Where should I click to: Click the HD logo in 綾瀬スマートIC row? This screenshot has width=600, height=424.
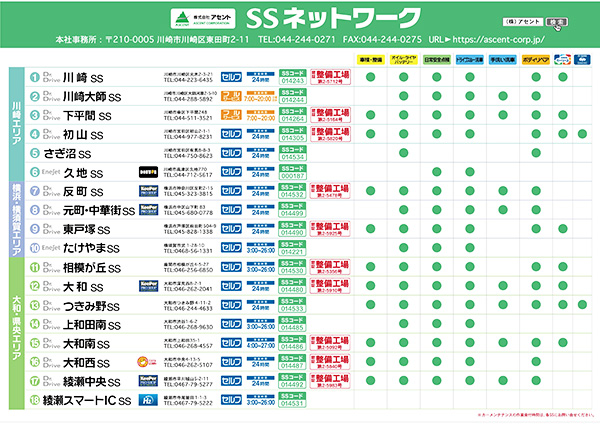coord(148,400)
